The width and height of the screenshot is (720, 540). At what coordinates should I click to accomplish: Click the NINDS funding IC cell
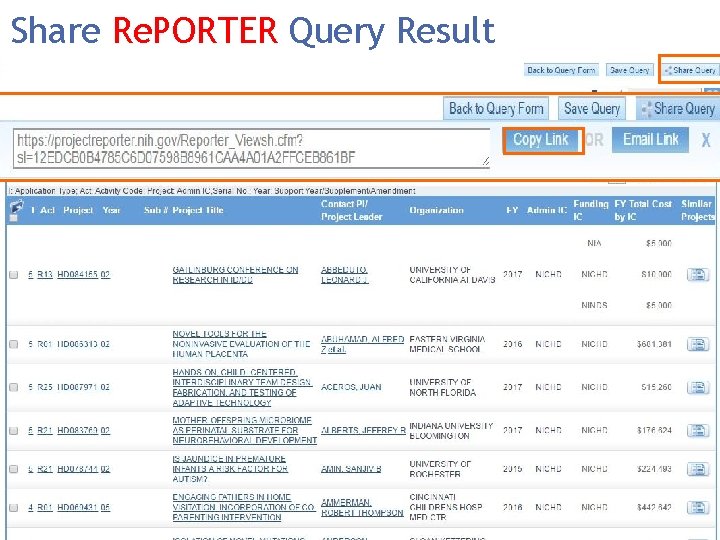(594, 305)
